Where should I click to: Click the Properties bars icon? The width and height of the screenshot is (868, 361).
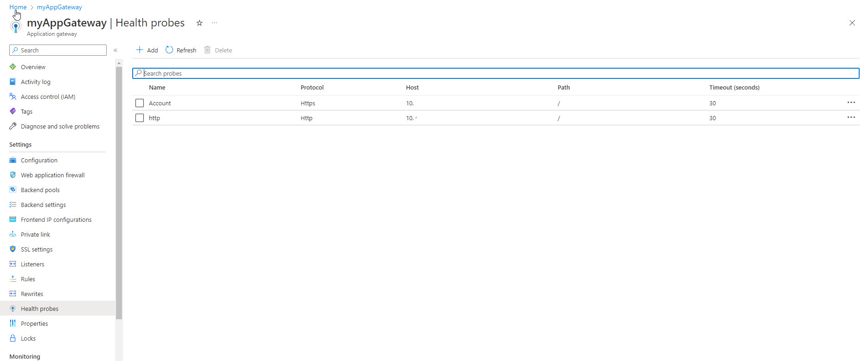pos(13,323)
